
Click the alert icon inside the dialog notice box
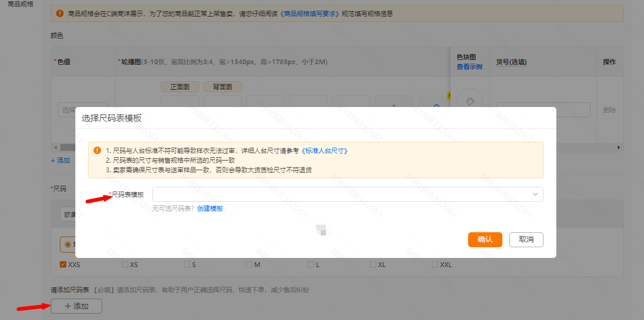coord(98,150)
